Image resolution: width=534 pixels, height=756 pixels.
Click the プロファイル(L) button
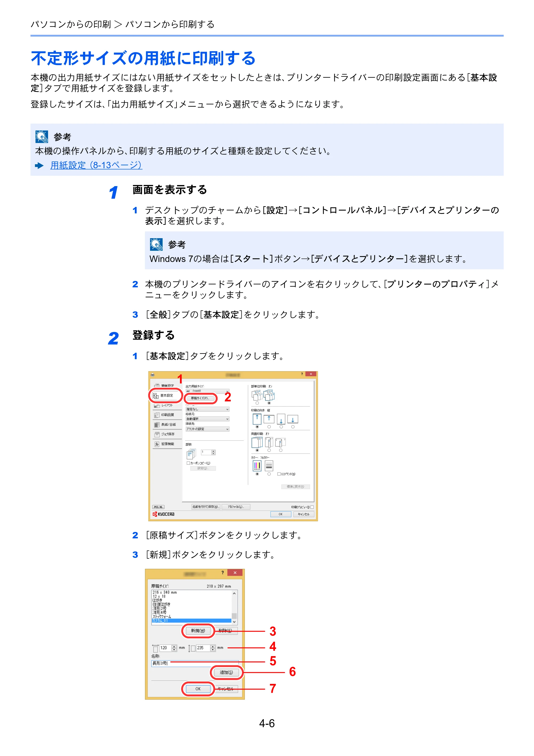coord(236,507)
